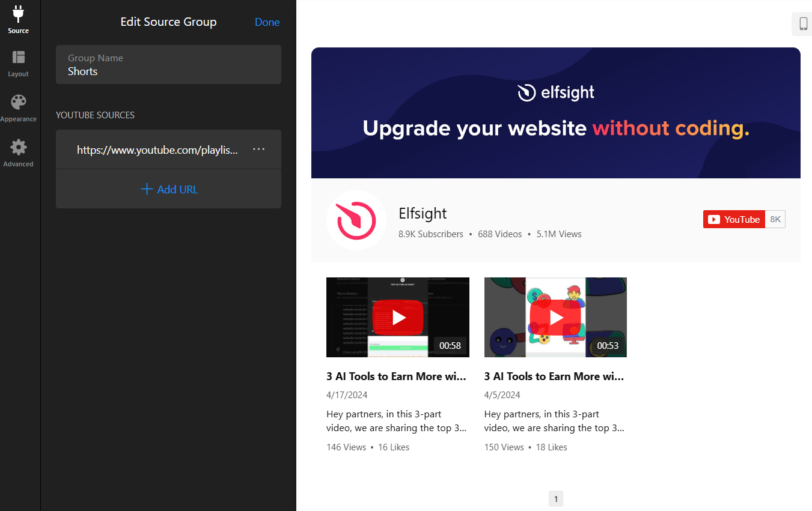Switch to mobile preview device icon

pos(803,24)
